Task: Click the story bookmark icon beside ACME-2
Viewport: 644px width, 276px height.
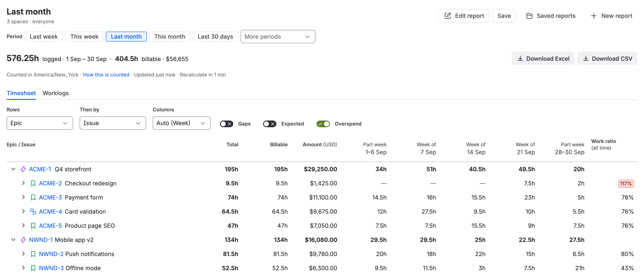Action: point(33,183)
